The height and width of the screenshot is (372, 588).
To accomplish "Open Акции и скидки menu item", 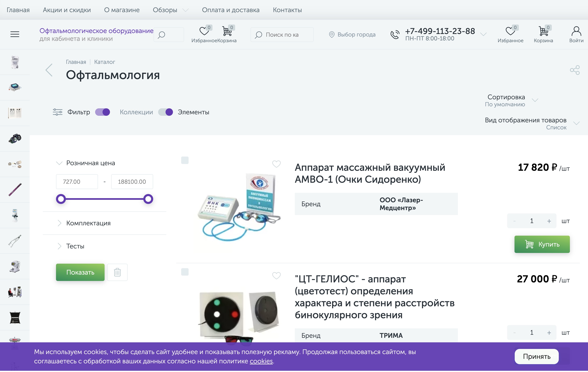I will click(x=67, y=10).
